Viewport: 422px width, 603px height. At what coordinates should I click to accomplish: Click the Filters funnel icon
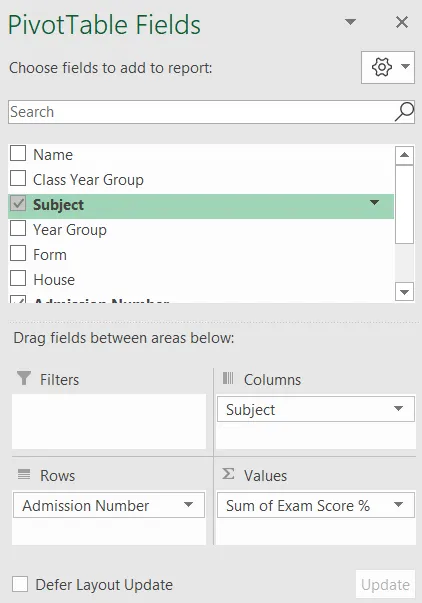(x=24, y=378)
